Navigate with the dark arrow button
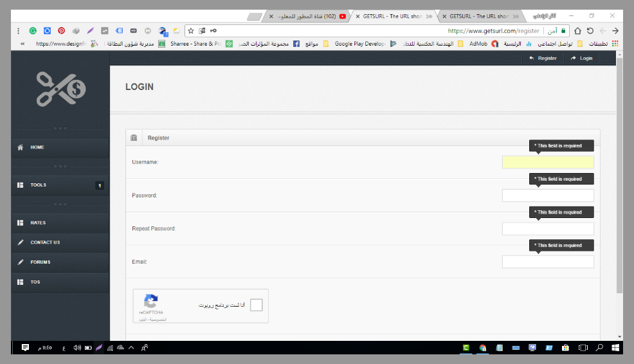The width and height of the screenshot is (634, 364). (615, 31)
